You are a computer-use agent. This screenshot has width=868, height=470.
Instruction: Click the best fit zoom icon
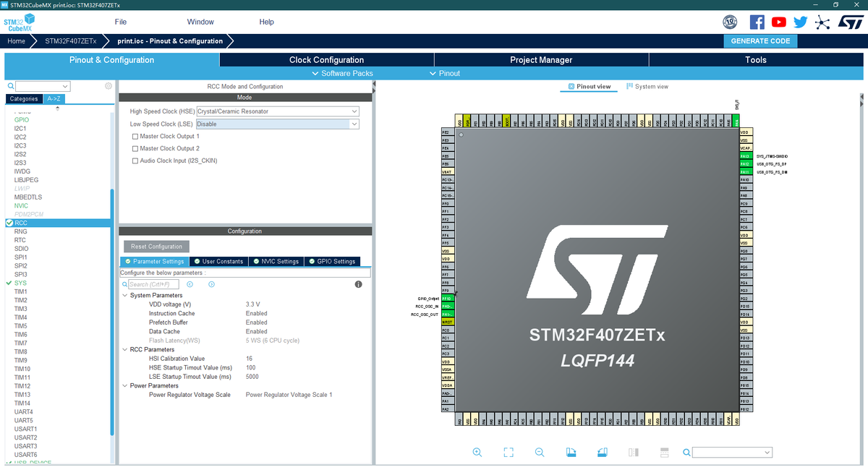pos(508,452)
